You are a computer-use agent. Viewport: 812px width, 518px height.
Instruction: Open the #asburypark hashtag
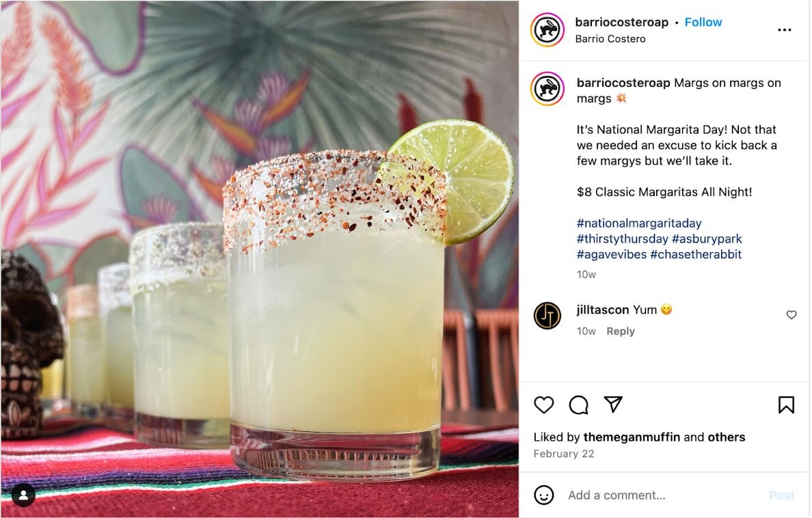coord(707,238)
